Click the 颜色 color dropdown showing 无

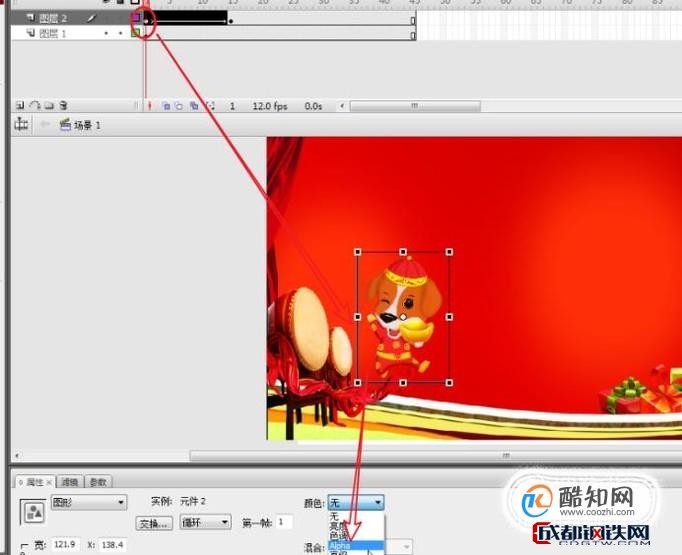click(356, 503)
